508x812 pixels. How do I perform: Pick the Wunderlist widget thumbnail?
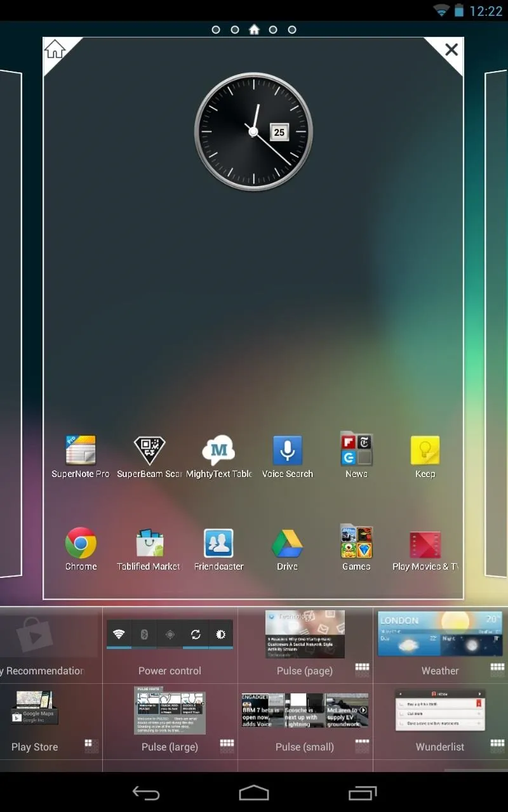click(440, 710)
